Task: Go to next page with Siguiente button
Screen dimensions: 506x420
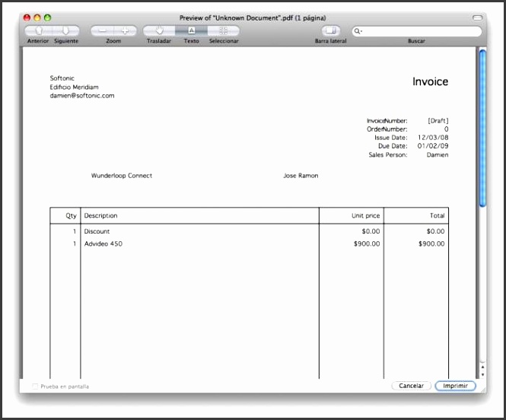Action: (66, 31)
